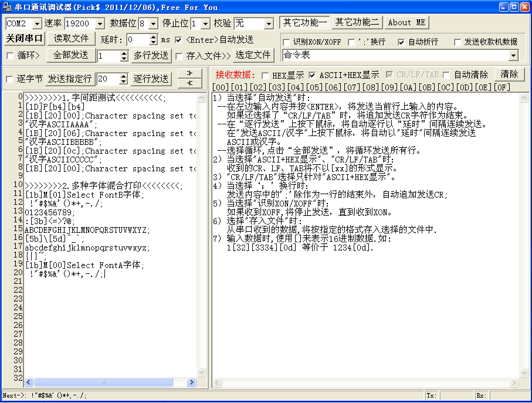Click the 全部发送 button
This screenshot has height=403, width=532.
pos(70,55)
